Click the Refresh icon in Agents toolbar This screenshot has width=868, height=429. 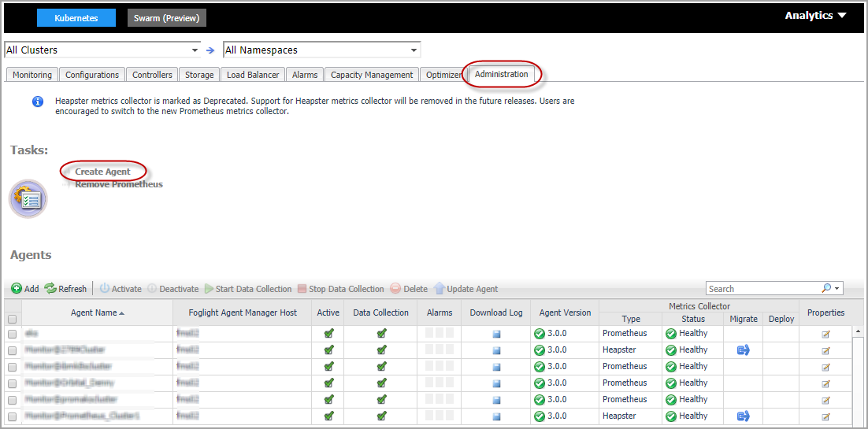(50, 289)
